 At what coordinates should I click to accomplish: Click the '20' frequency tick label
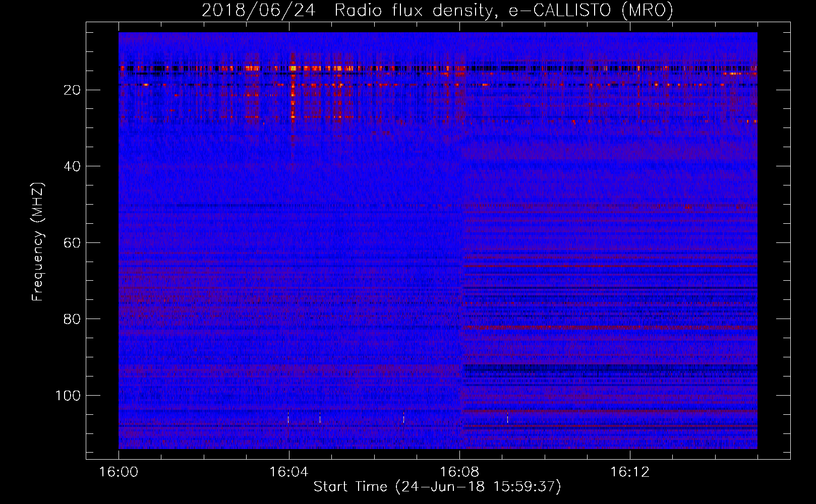[x=72, y=90]
